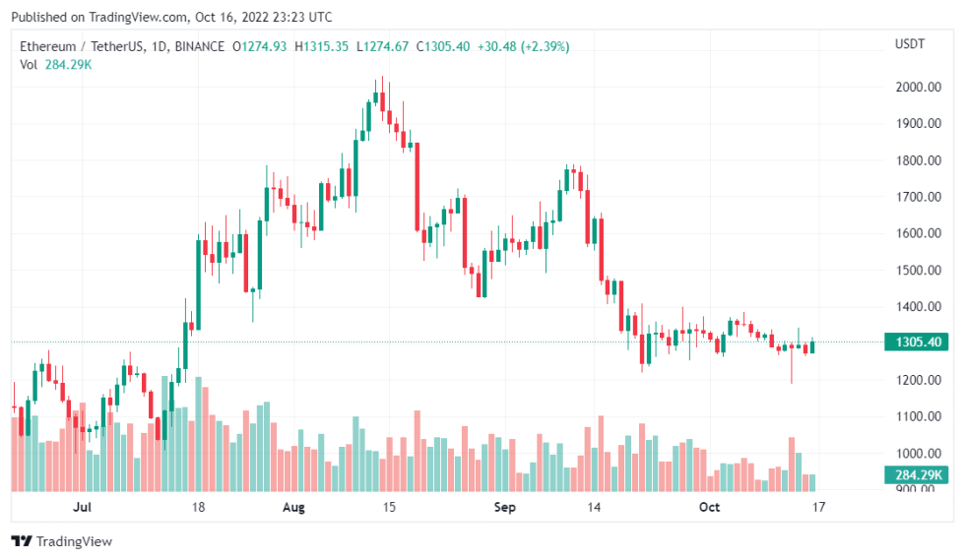Select the Sep marker on time axis
The image size is (965, 560).
504,508
